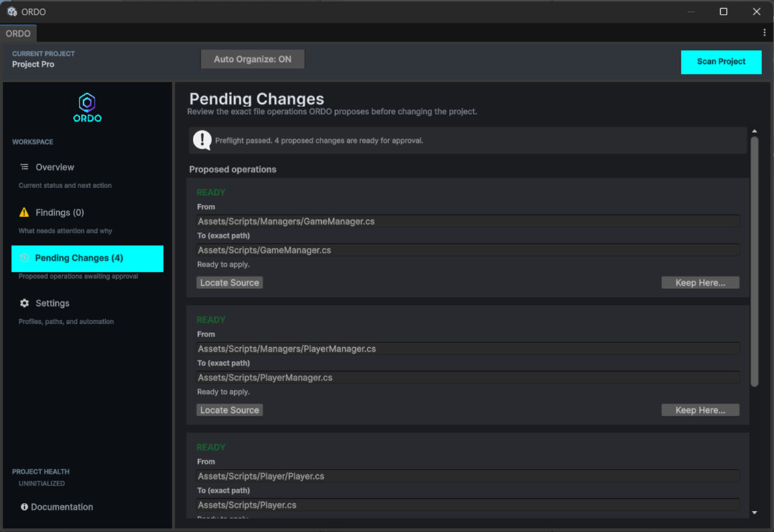Click 'Profiles, paths, and automation' caption
774x532 pixels.
coord(66,322)
